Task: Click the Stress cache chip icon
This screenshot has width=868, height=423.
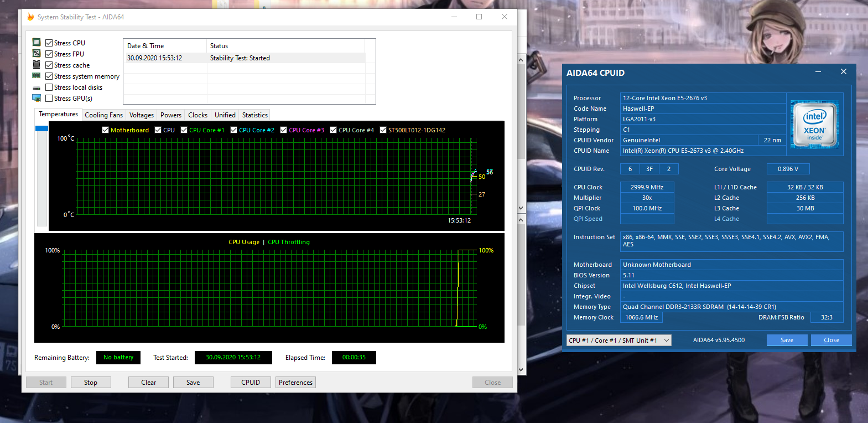Action: pyautogui.click(x=37, y=65)
